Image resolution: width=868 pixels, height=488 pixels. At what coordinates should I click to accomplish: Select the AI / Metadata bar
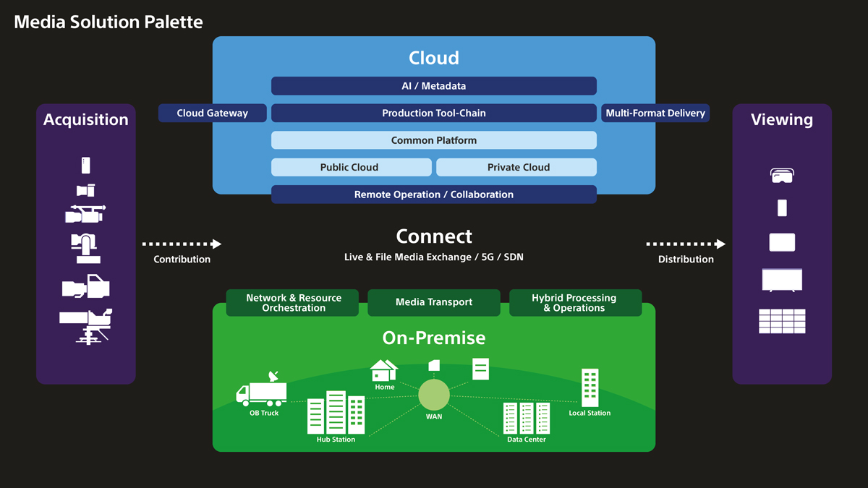click(x=434, y=85)
